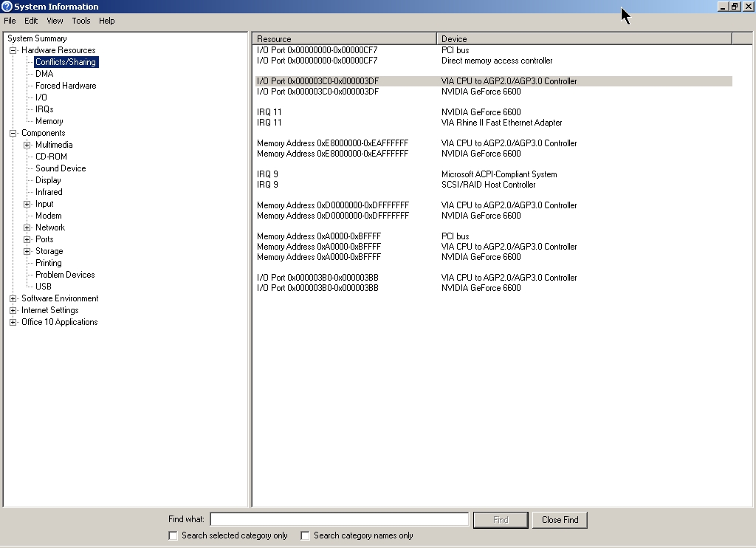Expand the Office 10 Applications node

[x=13, y=322]
